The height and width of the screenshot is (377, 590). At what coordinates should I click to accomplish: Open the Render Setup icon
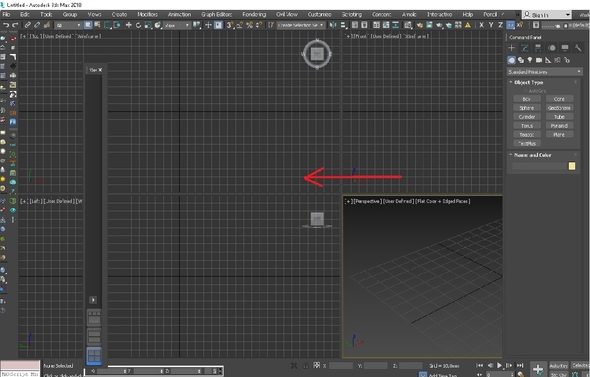tap(420, 25)
